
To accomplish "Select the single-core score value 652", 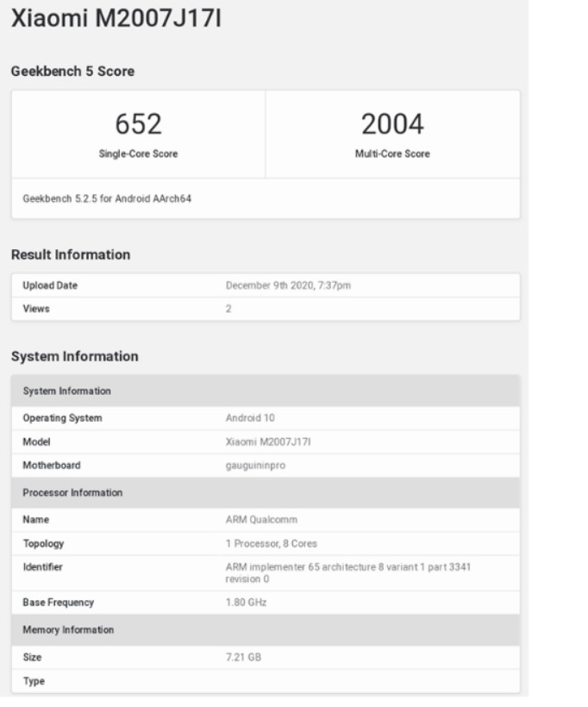I will [x=139, y=124].
